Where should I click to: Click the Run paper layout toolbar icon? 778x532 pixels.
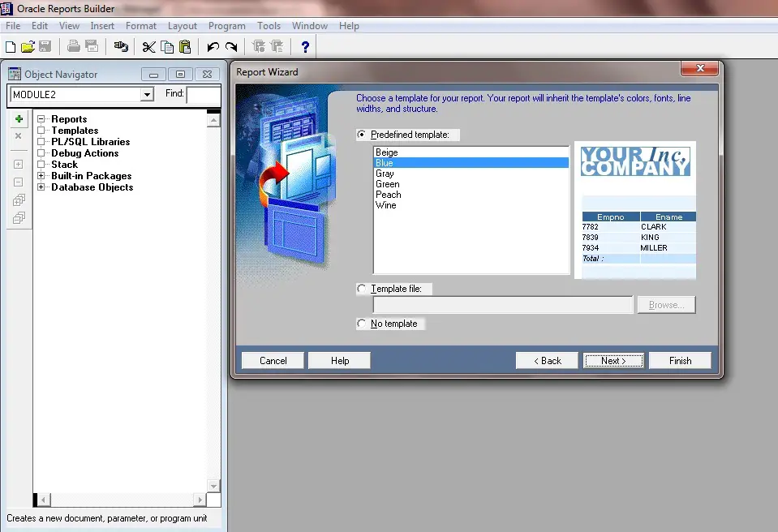pos(259,46)
